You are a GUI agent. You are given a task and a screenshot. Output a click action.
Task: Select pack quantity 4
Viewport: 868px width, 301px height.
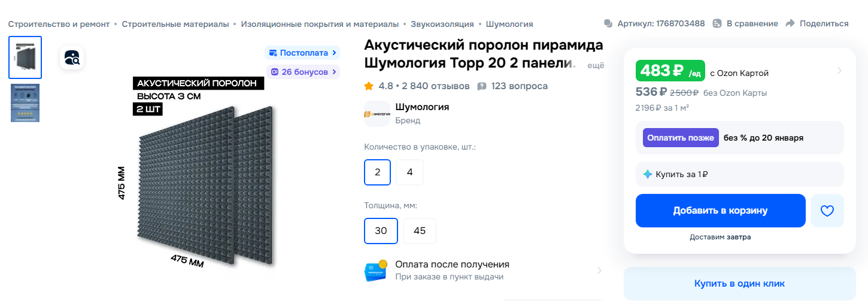[410, 172]
